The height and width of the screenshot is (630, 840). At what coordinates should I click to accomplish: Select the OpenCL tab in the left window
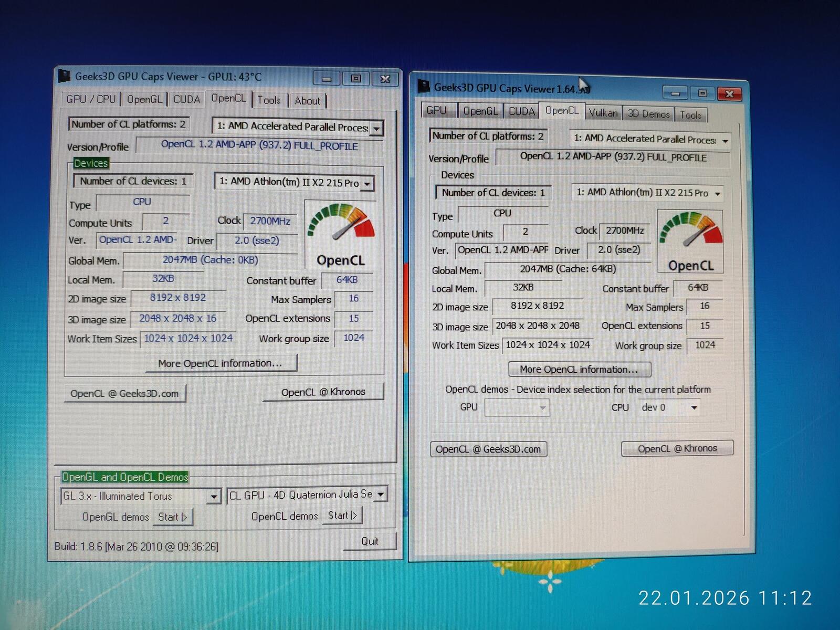pyautogui.click(x=228, y=98)
